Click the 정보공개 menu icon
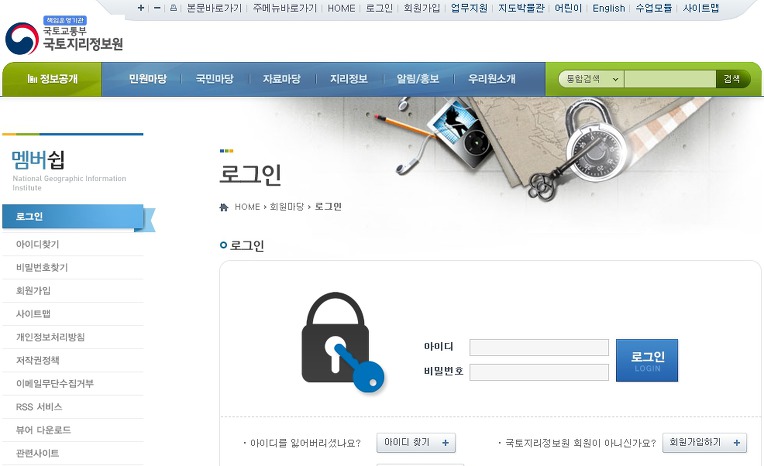The width and height of the screenshot is (764, 466). (x=33, y=79)
